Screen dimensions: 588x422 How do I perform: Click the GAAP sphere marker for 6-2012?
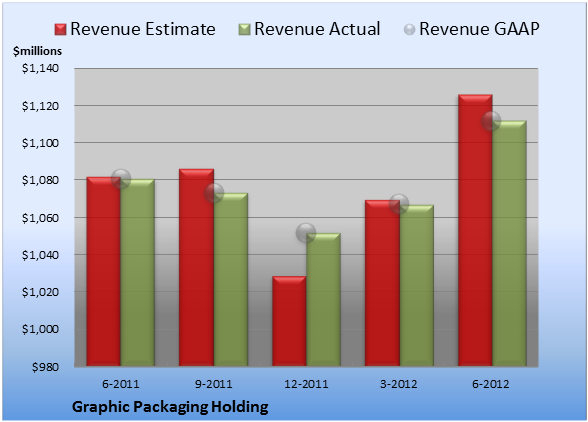(x=491, y=121)
